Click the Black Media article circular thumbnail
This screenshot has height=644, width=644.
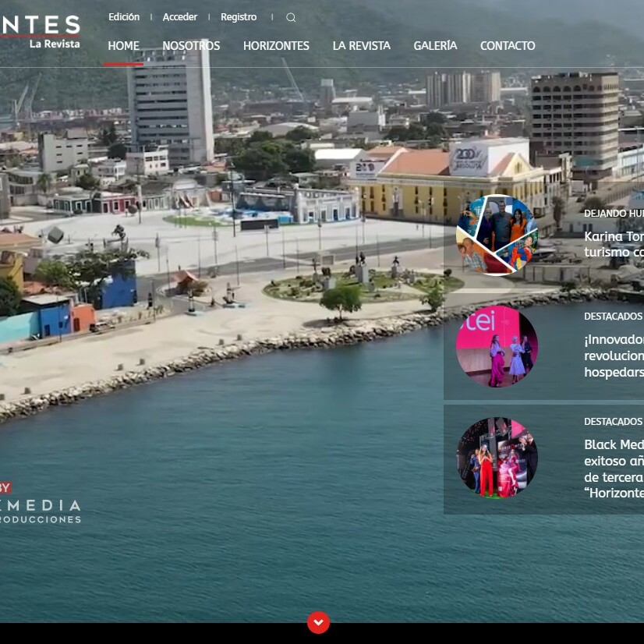[x=497, y=458]
